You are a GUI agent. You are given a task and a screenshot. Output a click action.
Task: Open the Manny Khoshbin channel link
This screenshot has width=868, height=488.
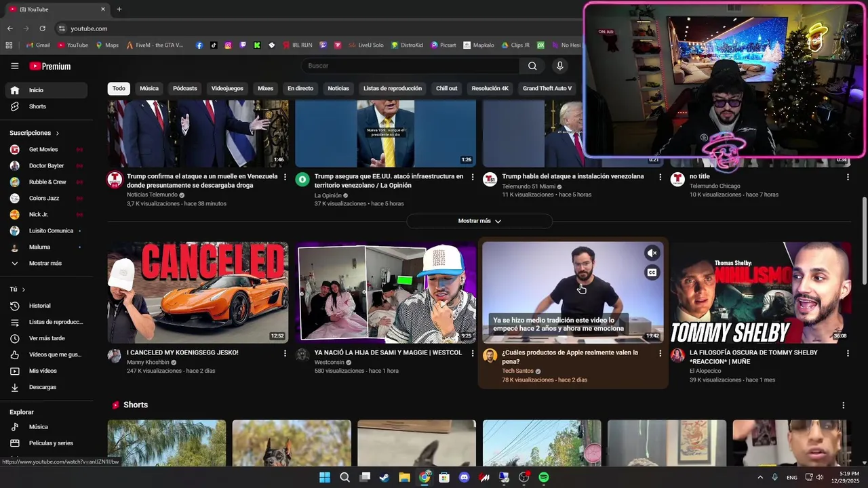(x=148, y=362)
